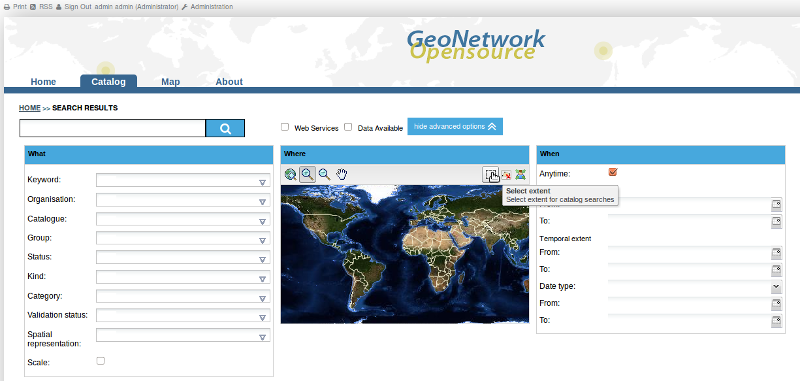Open calendar for Temporal extent To field
The width and height of the screenshot is (800, 381).
(777, 269)
